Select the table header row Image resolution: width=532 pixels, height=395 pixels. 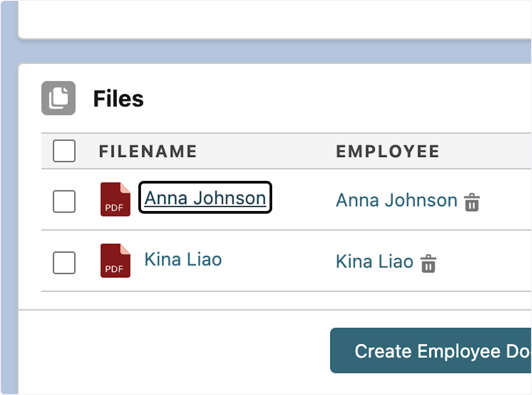coord(266,151)
